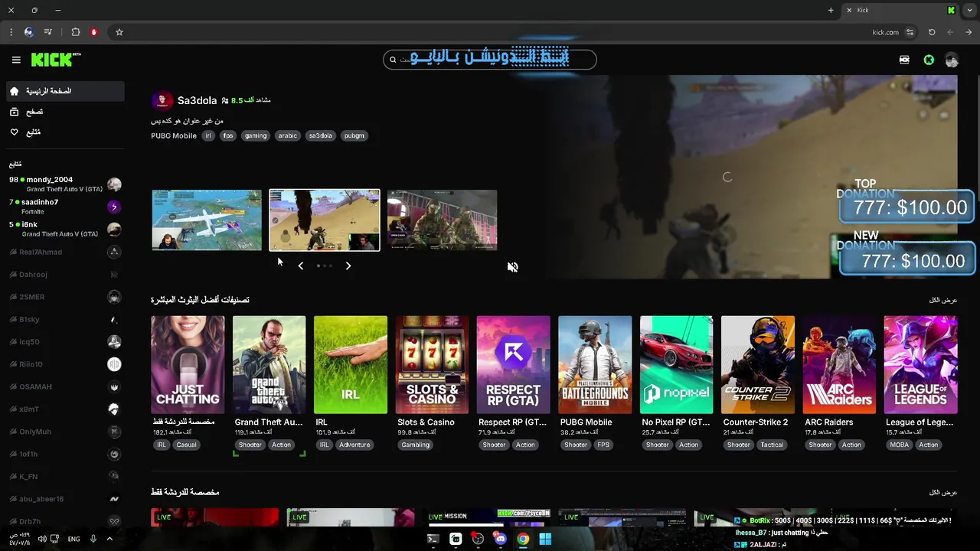Click the green KICK logo

pos(56,60)
